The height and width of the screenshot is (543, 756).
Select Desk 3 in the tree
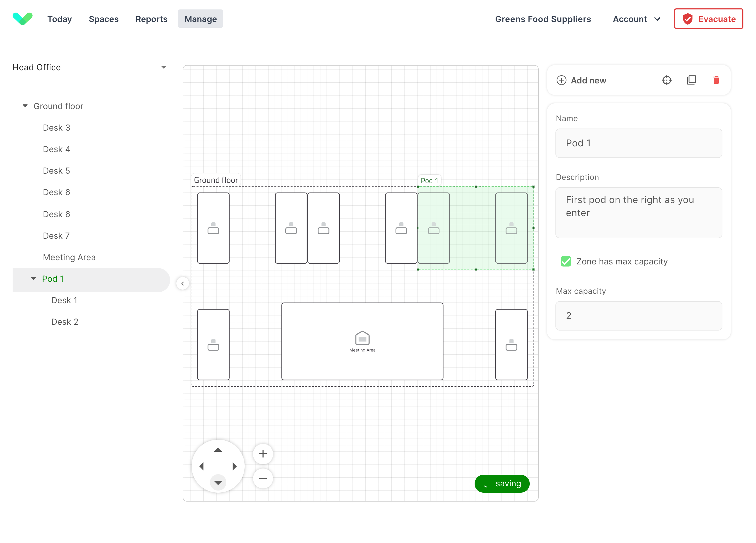coord(56,127)
